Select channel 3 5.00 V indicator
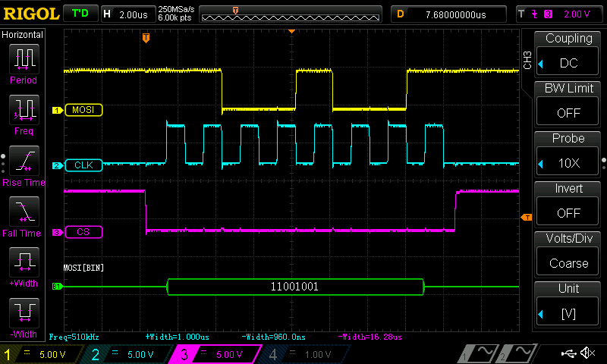Viewport: 607px width, 364px height. pos(217,354)
